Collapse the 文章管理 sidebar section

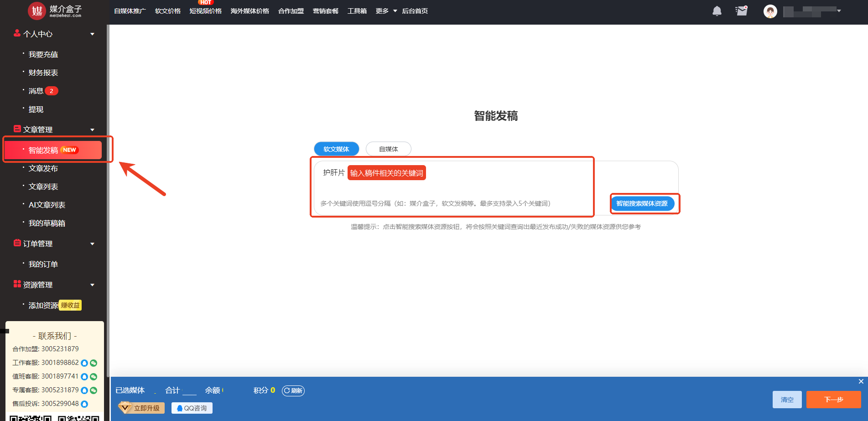click(92, 130)
